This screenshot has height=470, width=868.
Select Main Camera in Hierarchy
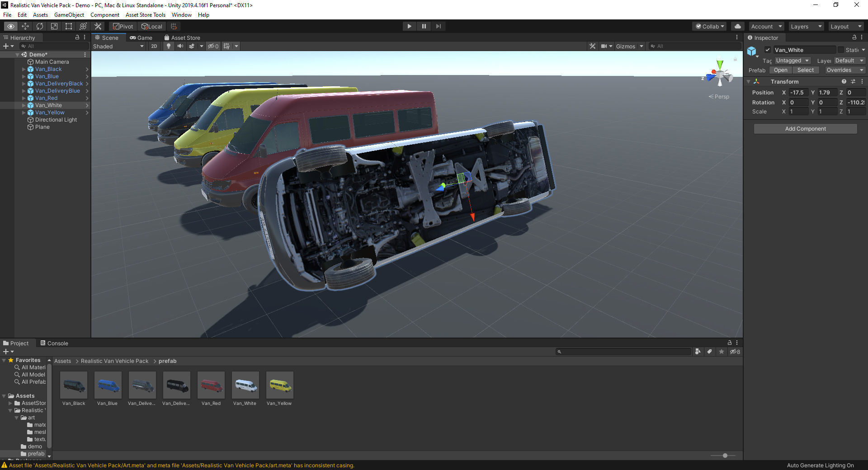point(52,62)
